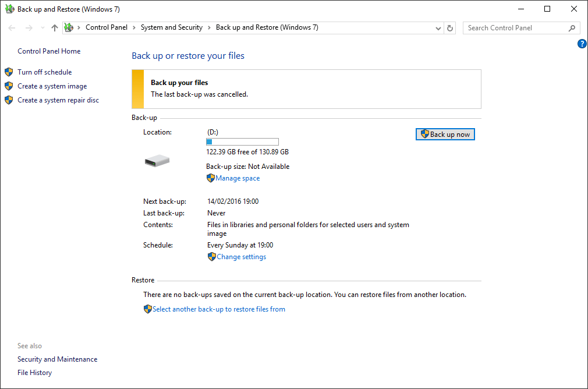Navigate forward with the forward arrow

[x=29, y=28]
